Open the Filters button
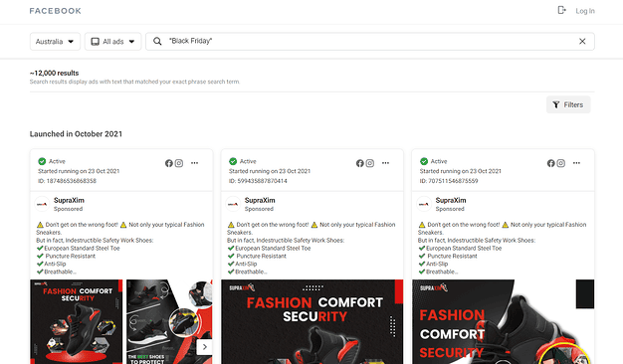The image size is (623, 364). point(568,104)
